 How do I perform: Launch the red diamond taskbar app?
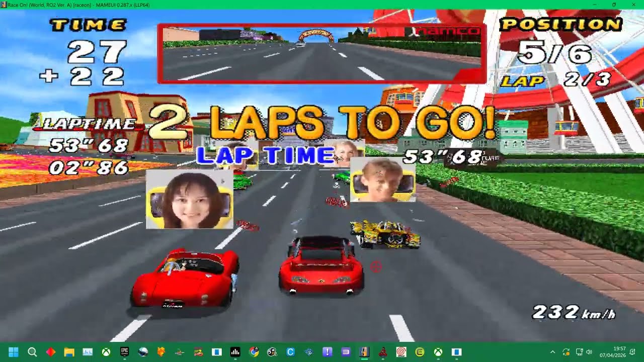click(51, 352)
